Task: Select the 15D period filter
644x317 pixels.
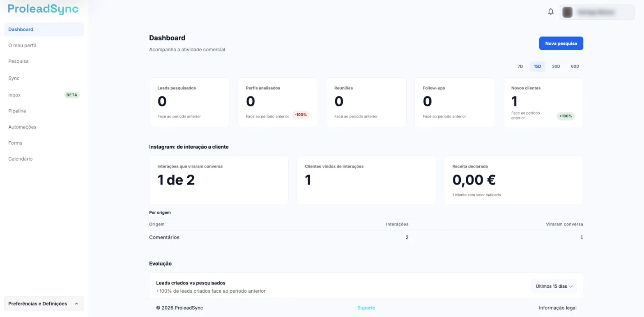Action: tap(537, 67)
